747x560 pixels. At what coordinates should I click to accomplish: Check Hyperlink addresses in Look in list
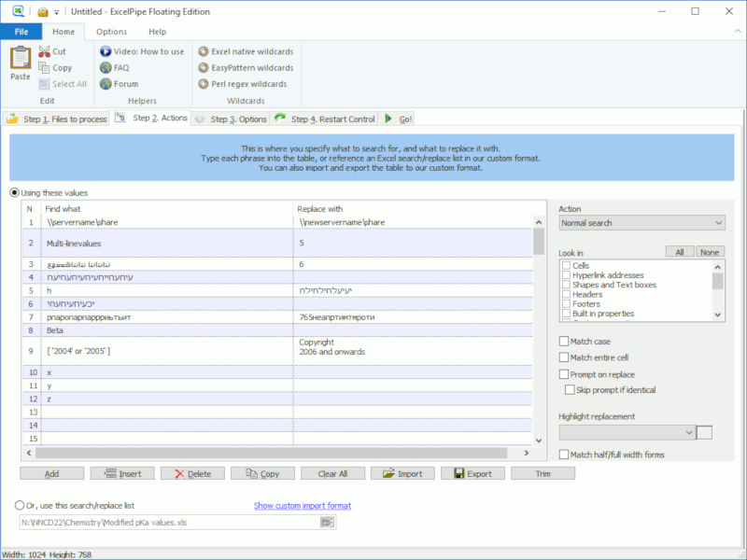click(564, 274)
